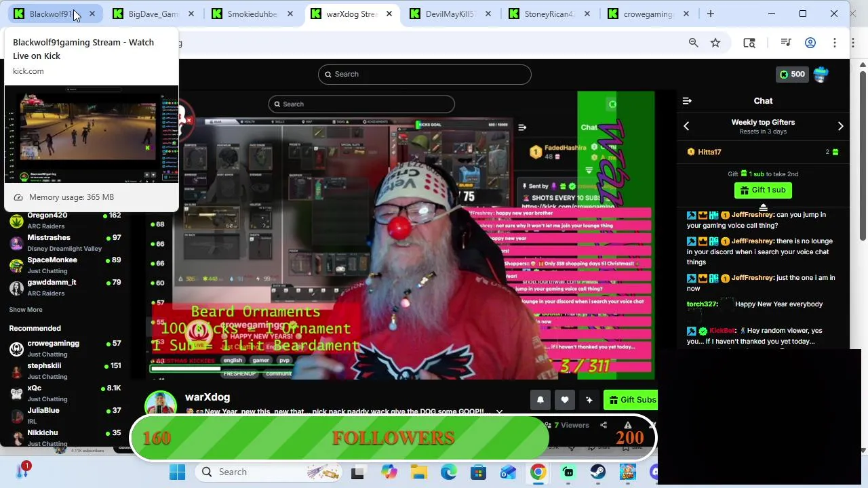Open Chrome profile account icon

tap(810, 43)
